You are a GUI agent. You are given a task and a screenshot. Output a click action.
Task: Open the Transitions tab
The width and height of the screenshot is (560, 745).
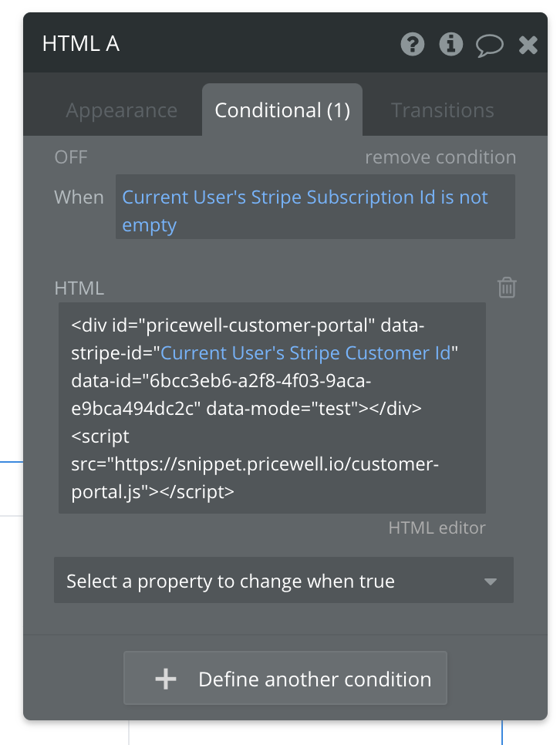(442, 110)
